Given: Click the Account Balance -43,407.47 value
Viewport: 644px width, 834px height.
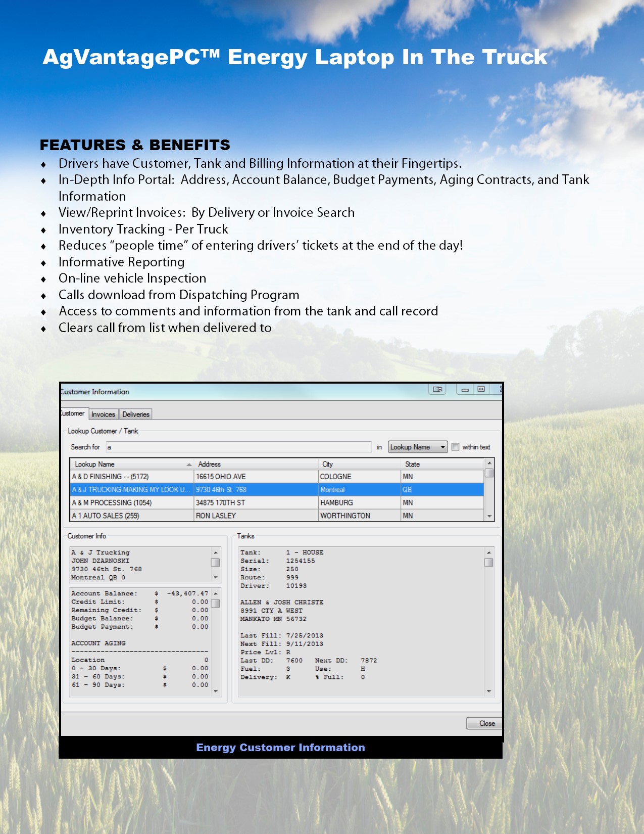Looking at the screenshot, I should [x=188, y=593].
